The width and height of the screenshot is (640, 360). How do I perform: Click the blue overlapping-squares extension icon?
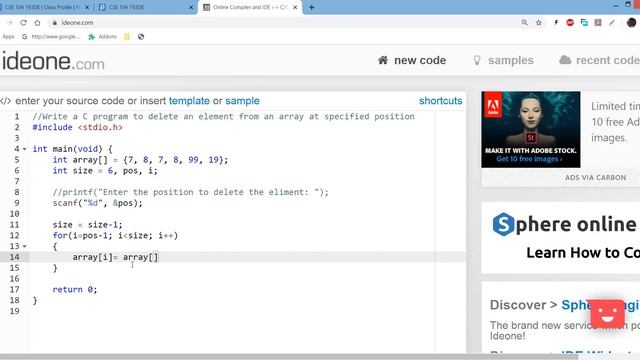(x=584, y=23)
